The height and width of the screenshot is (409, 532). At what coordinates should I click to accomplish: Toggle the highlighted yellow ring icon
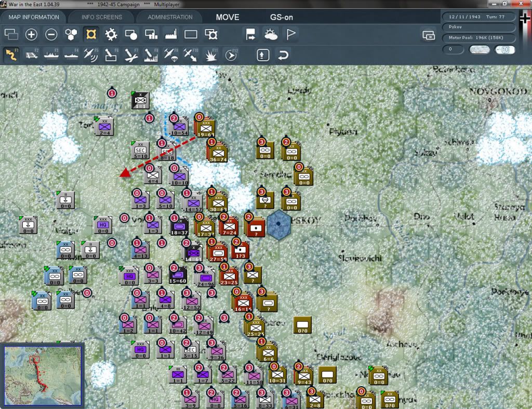click(91, 34)
